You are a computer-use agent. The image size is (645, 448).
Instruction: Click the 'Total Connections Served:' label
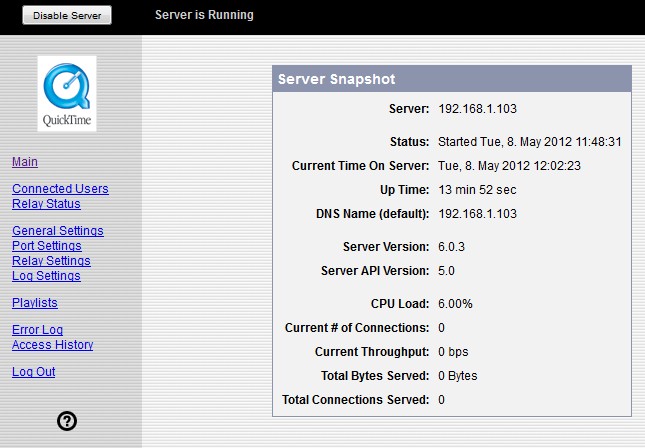pos(355,399)
